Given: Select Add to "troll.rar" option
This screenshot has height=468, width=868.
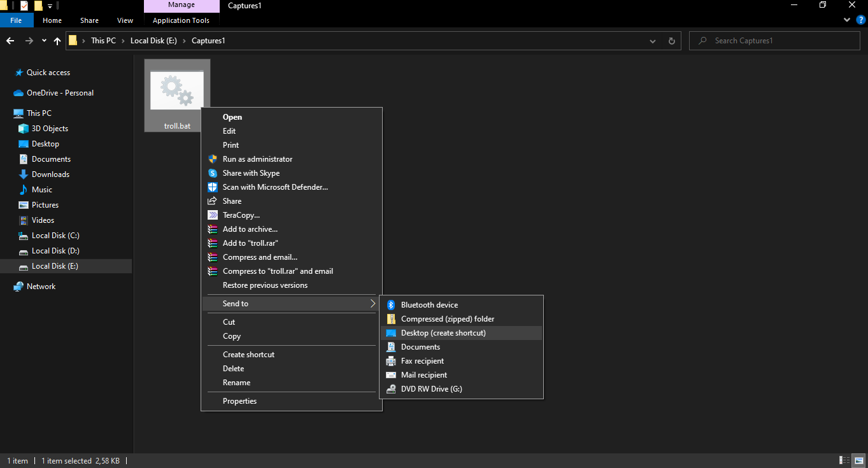Looking at the screenshot, I should click(292, 243).
